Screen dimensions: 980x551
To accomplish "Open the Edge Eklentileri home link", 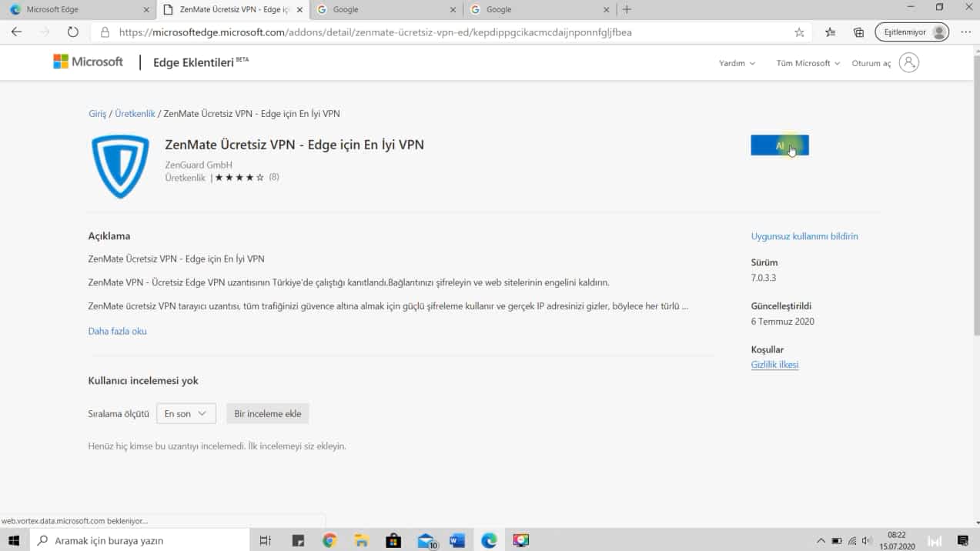I will pos(200,62).
